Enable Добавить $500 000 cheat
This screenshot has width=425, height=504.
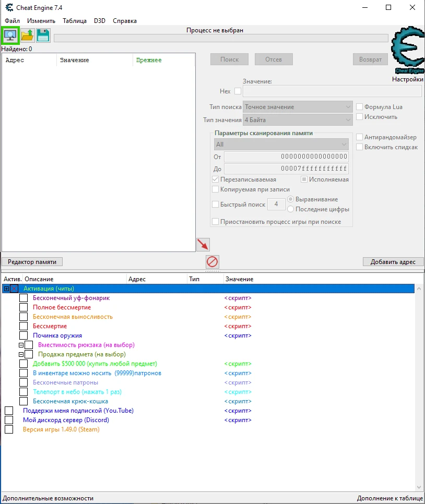pyautogui.click(x=23, y=364)
